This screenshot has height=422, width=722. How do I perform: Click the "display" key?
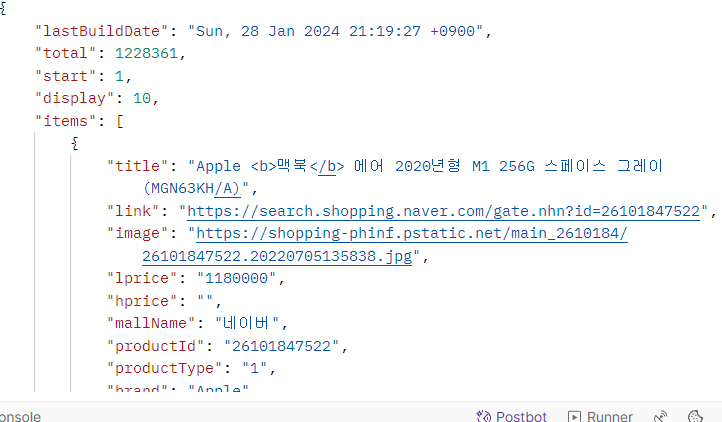point(75,98)
